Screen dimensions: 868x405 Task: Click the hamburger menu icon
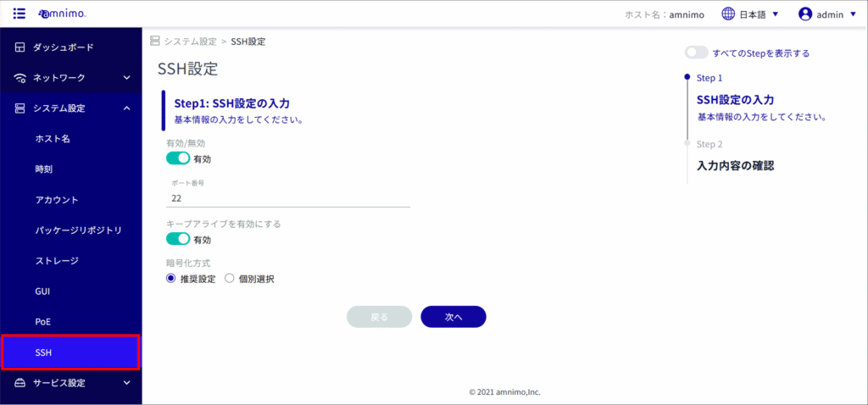(x=19, y=14)
